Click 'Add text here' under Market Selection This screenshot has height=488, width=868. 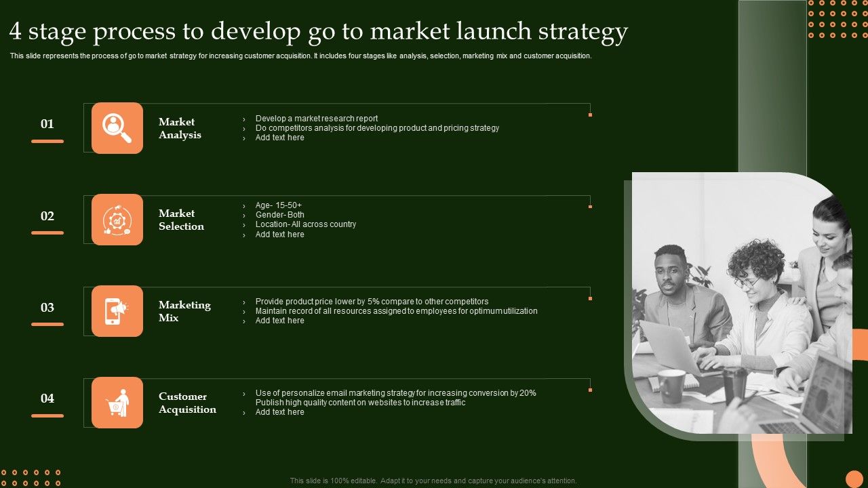coord(279,234)
